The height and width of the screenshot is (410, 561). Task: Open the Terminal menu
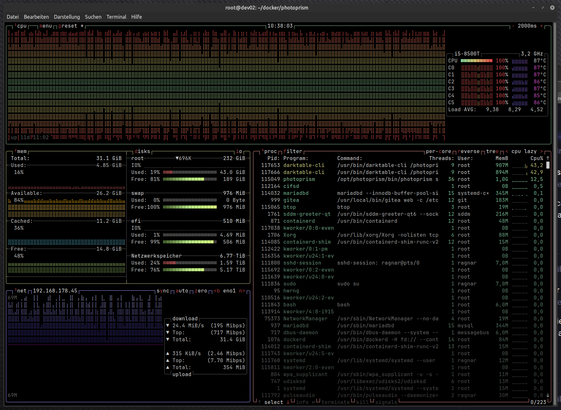[x=116, y=17]
